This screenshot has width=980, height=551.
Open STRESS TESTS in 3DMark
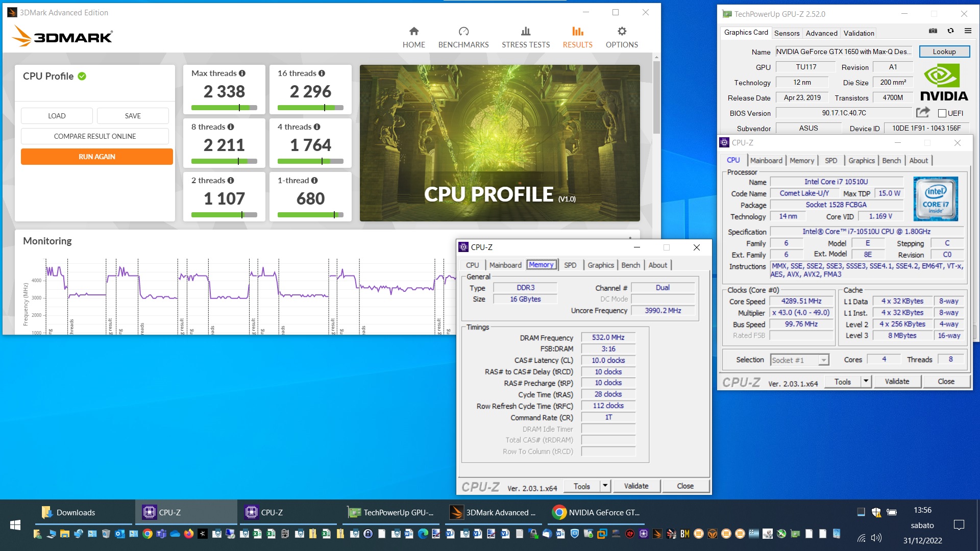[526, 38]
